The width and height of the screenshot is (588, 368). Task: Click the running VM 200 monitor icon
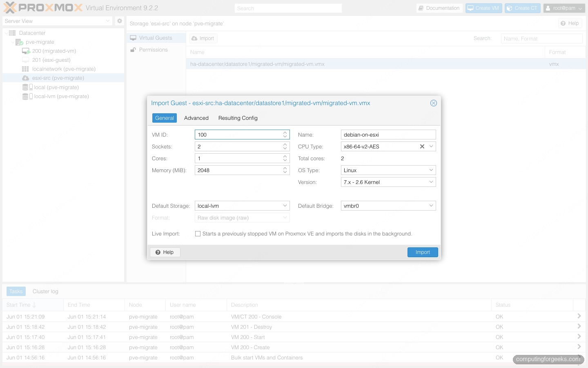click(26, 51)
